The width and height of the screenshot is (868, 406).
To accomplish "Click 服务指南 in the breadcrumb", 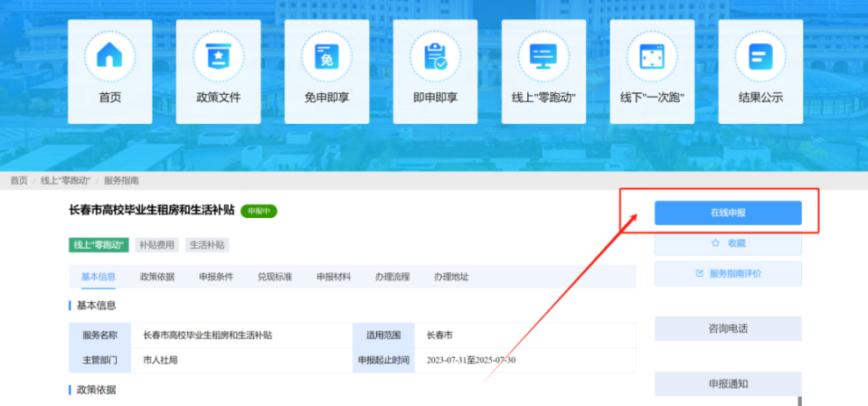I will [x=121, y=181].
